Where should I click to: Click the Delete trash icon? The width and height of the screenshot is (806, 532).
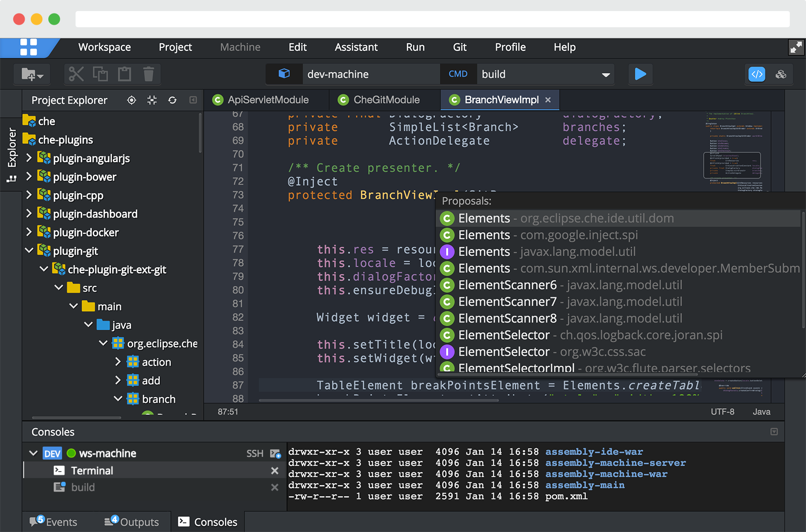pyautogui.click(x=149, y=74)
